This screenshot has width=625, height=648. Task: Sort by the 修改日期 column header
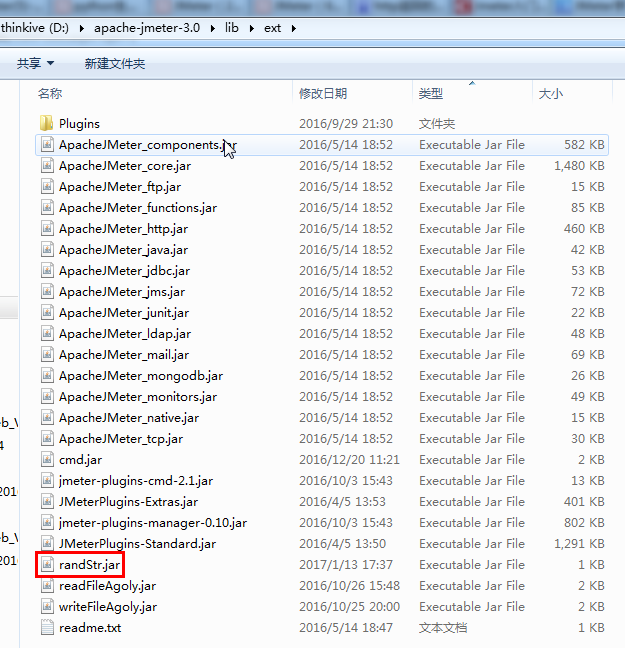tap(323, 93)
